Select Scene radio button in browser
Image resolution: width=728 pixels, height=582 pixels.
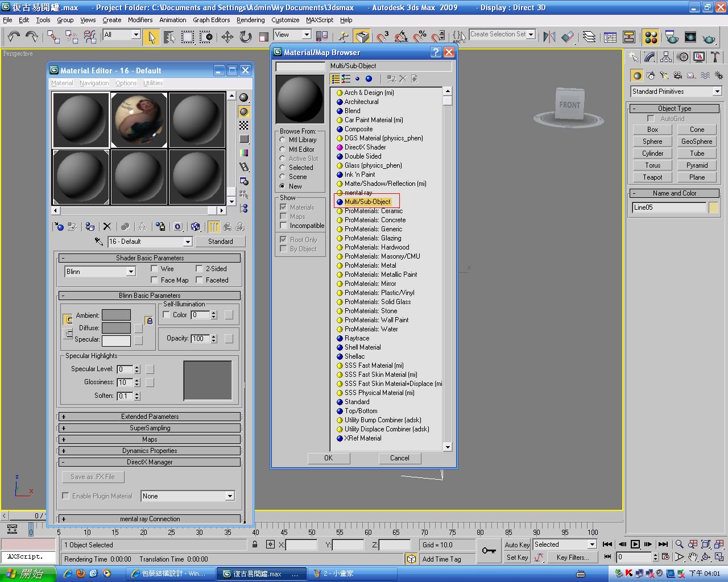coord(283,177)
